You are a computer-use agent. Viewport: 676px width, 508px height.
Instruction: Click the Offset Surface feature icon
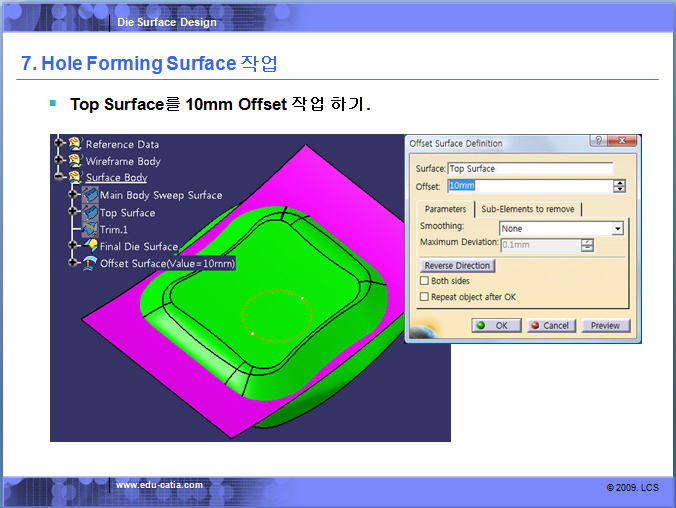(90, 263)
